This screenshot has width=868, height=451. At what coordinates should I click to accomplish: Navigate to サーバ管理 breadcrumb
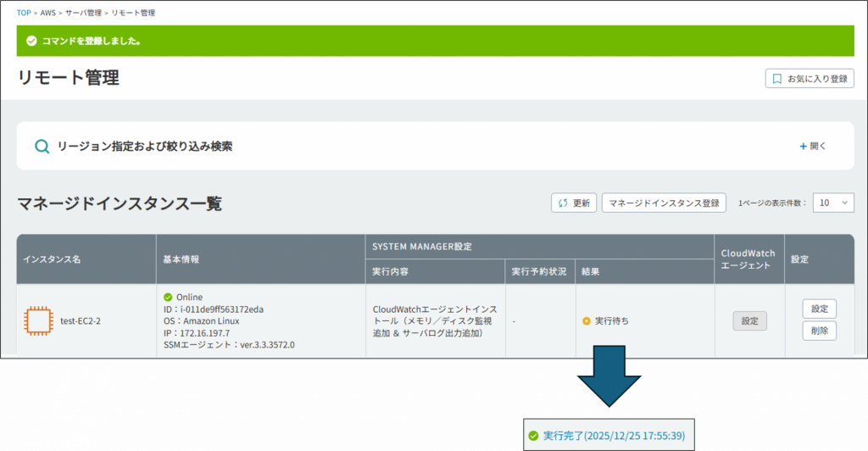(85, 13)
